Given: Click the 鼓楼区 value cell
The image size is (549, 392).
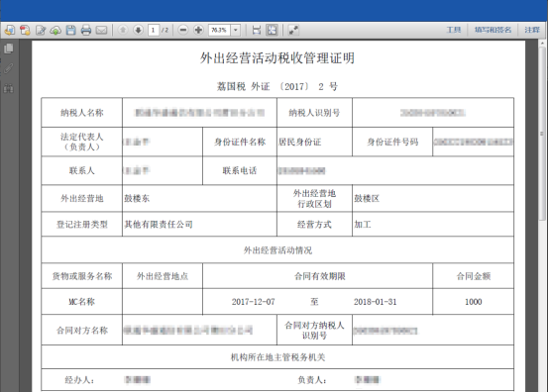Looking at the screenshot, I should coord(433,198).
